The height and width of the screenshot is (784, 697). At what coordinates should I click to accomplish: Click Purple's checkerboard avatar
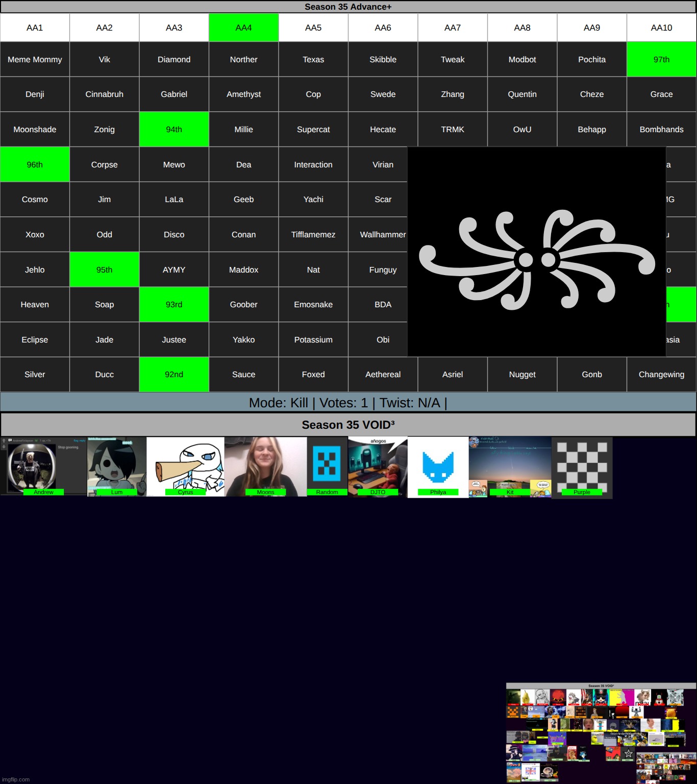coord(582,466)
